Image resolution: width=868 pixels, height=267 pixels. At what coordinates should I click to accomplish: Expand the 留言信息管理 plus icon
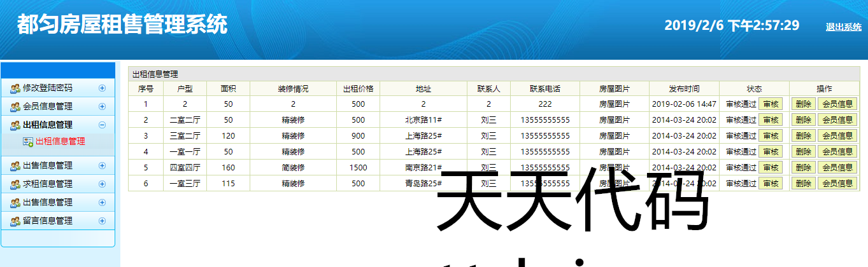(x=102, y=221)
